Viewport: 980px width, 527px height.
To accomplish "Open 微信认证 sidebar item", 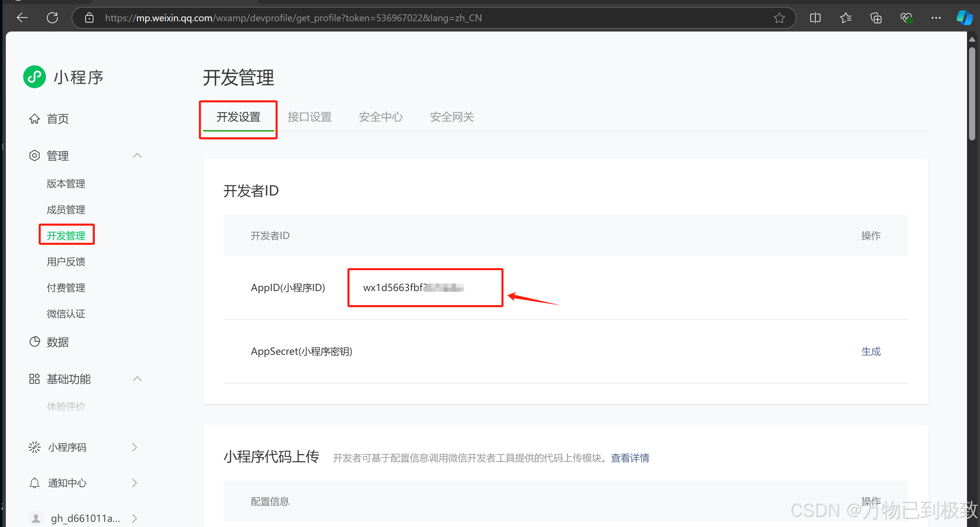I will click(x=66, y=314).
